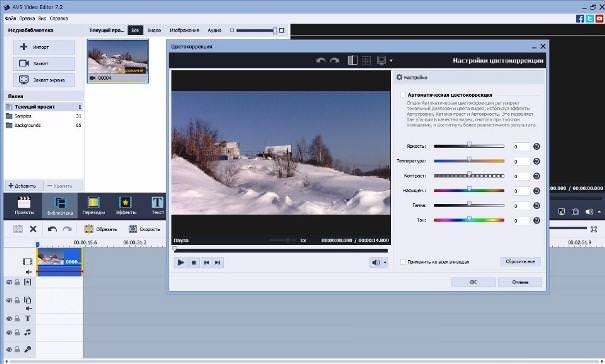Open the Справка menu

tap(59, 18)
